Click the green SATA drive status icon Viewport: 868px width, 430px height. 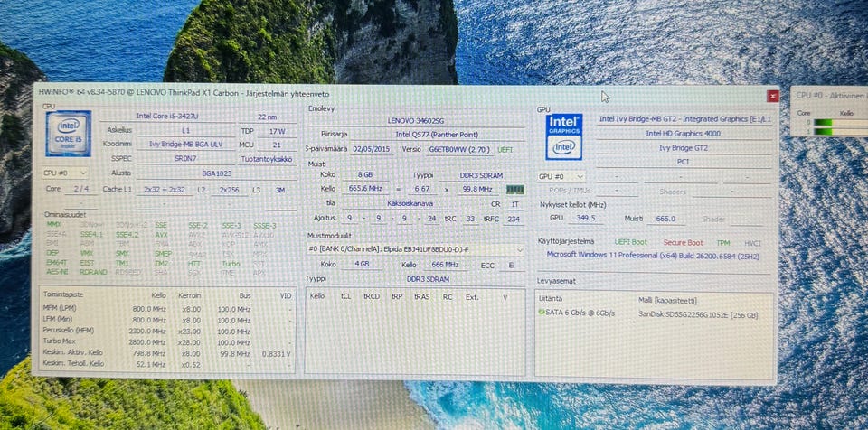(541, 313)
